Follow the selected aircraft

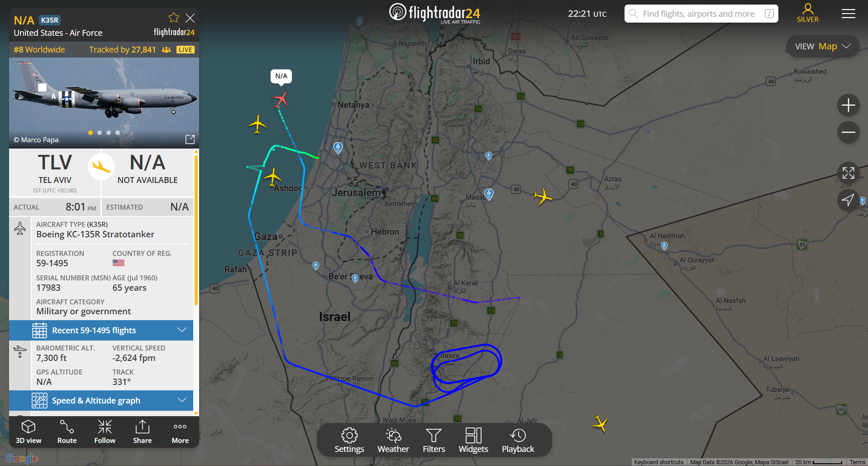[x=105, y=432]
